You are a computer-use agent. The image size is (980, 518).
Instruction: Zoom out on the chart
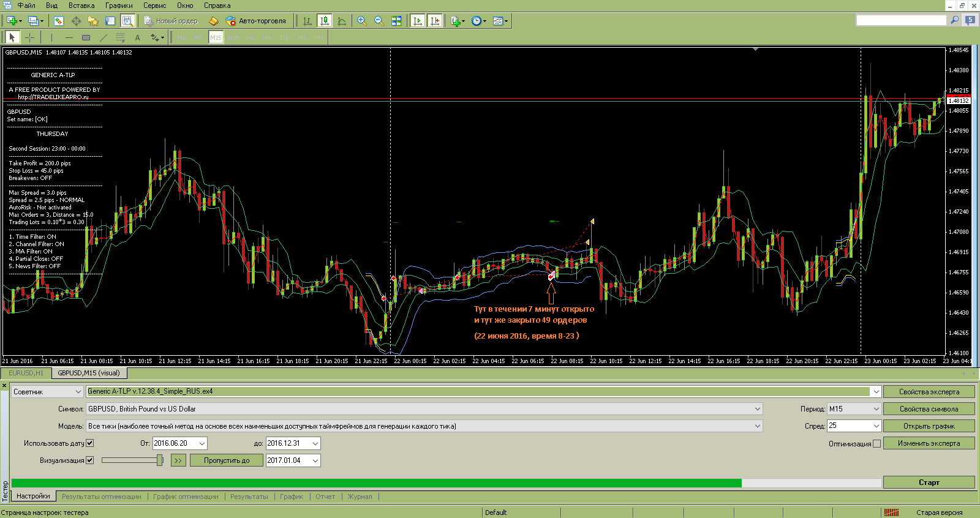379,21
